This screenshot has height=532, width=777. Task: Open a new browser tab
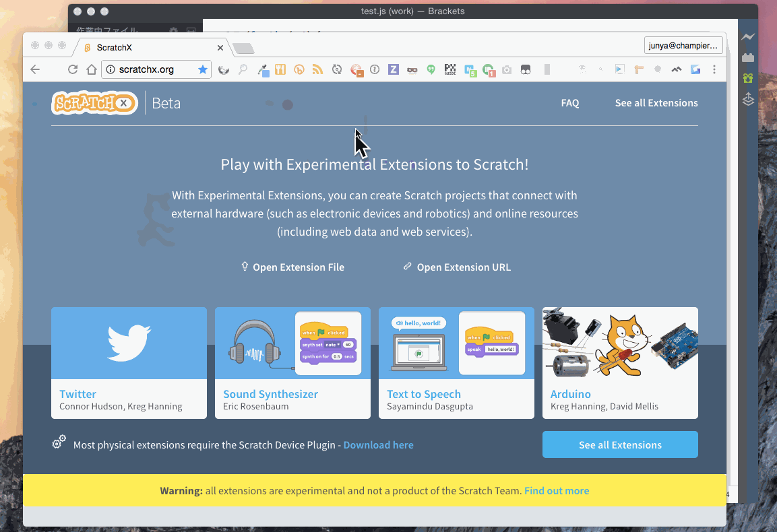pyautogui.click(x=243, y=48)
